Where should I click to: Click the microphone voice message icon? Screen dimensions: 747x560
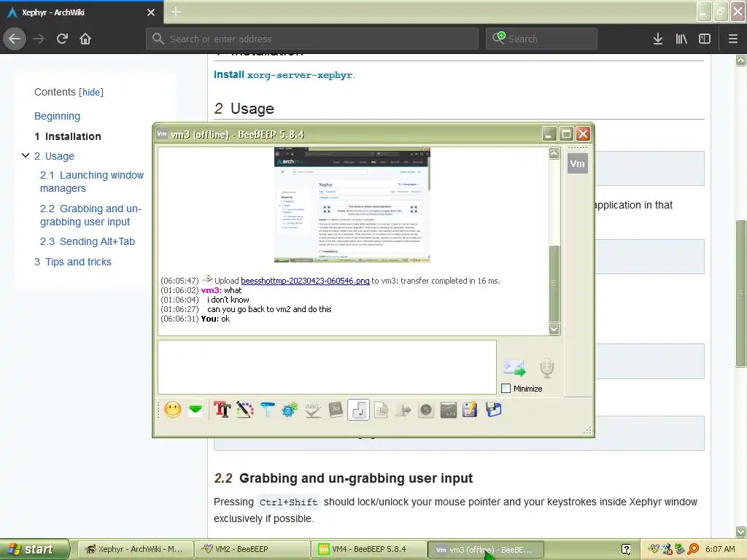tap(546, 367)
